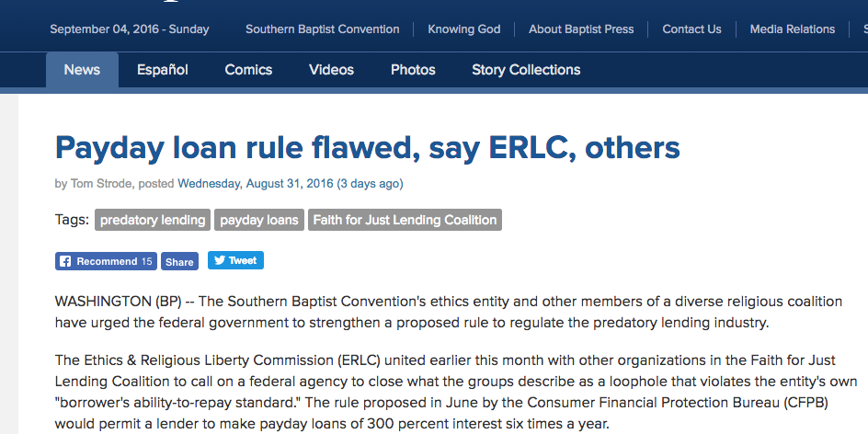
Task: Click the Tweet button with bird icon
Action: (235, 260)
